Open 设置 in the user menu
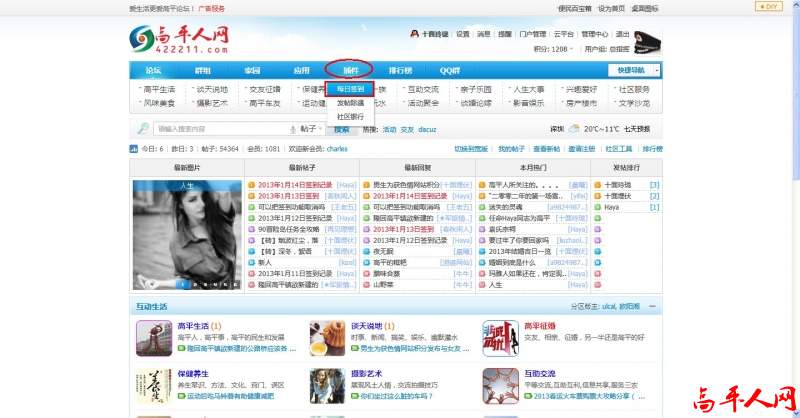This screenshot has height=418, width=800. [x=463, y=34]
